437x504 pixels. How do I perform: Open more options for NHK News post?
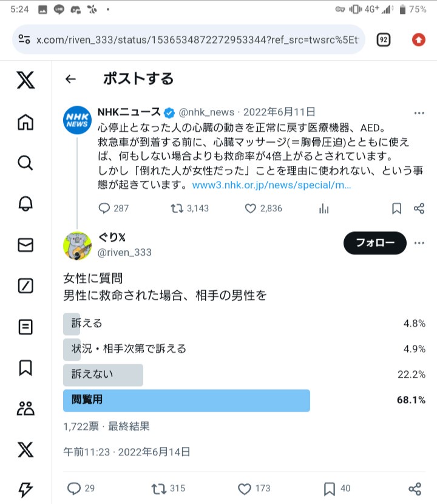pyautogui.click(x=419, y=113)
